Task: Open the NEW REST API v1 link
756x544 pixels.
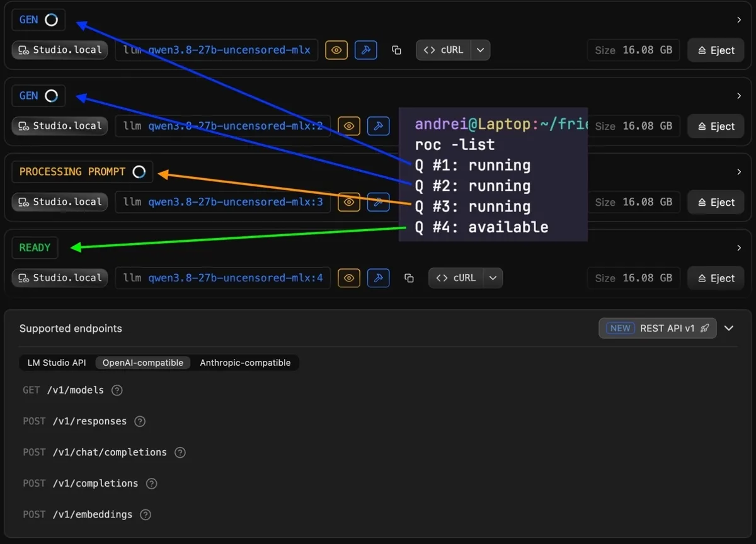Action: [657, 328]
